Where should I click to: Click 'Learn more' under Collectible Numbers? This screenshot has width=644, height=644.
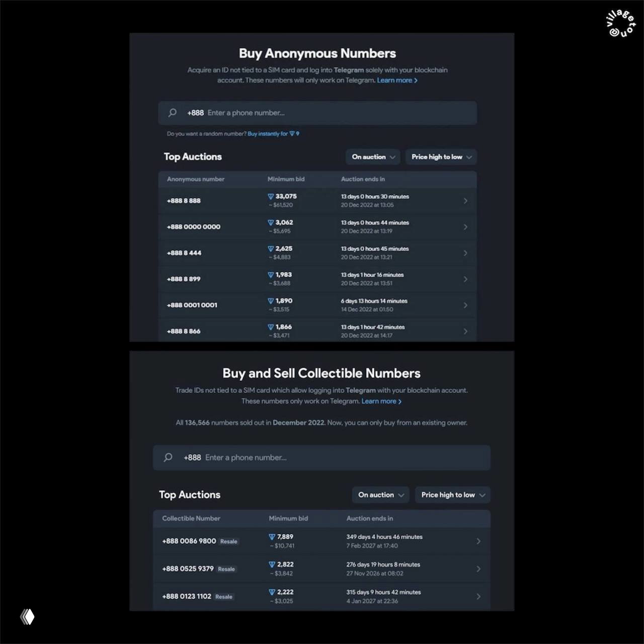click(x=381, y=401)
